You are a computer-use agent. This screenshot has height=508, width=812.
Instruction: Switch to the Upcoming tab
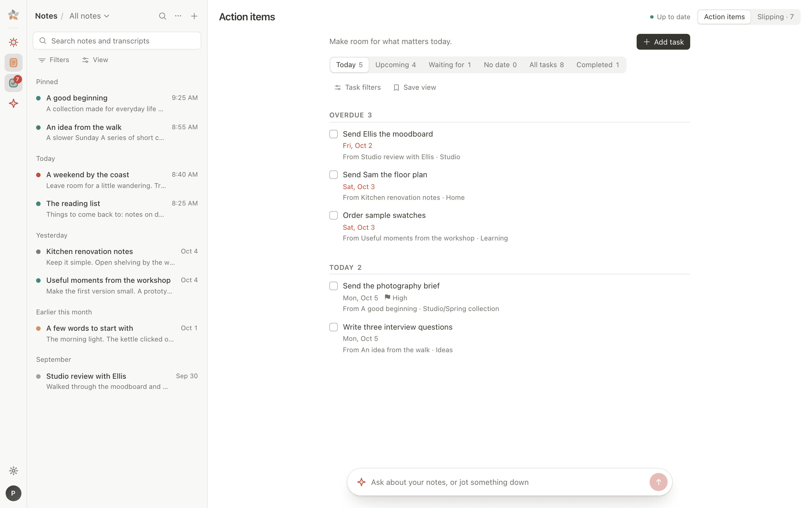click(x=396, y=65)
